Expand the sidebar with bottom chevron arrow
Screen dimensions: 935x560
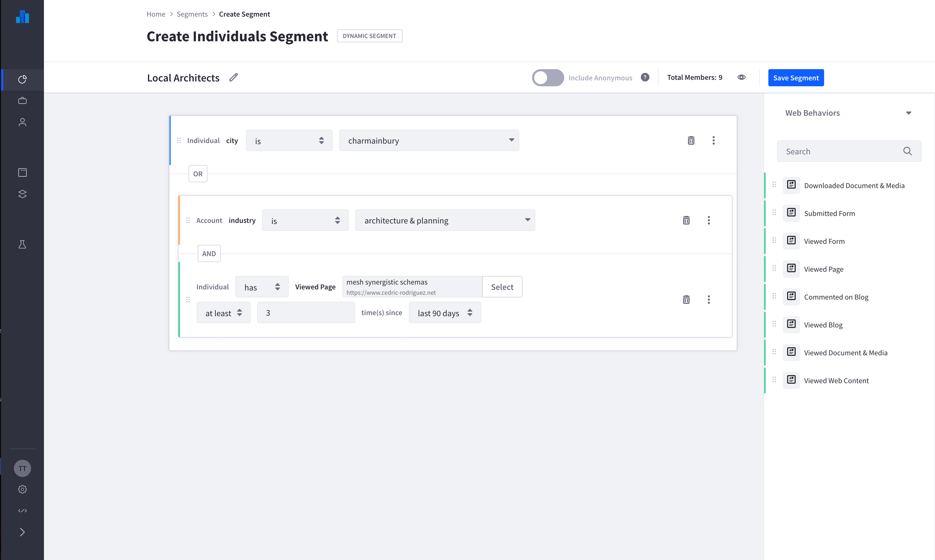[x=22, y=532]
